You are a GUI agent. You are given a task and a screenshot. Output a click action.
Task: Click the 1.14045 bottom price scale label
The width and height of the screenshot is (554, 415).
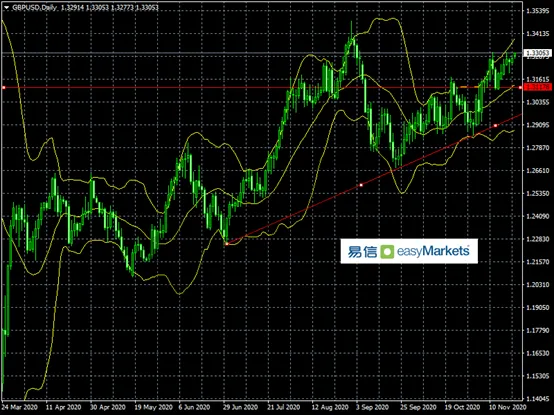tap(538, 399)
